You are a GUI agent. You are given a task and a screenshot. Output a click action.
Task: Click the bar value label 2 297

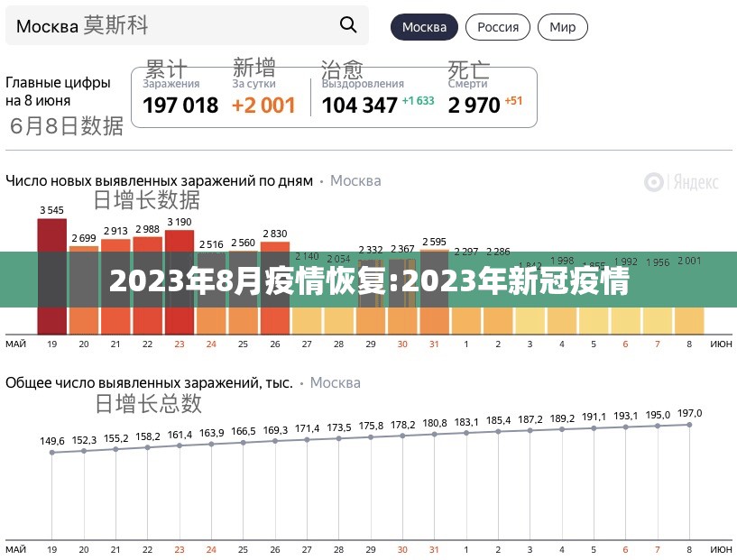point(466,252)
